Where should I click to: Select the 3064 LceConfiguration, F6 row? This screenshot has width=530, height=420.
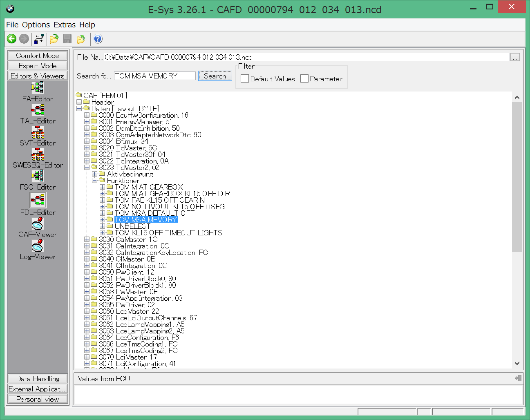[x=139, y=337]
